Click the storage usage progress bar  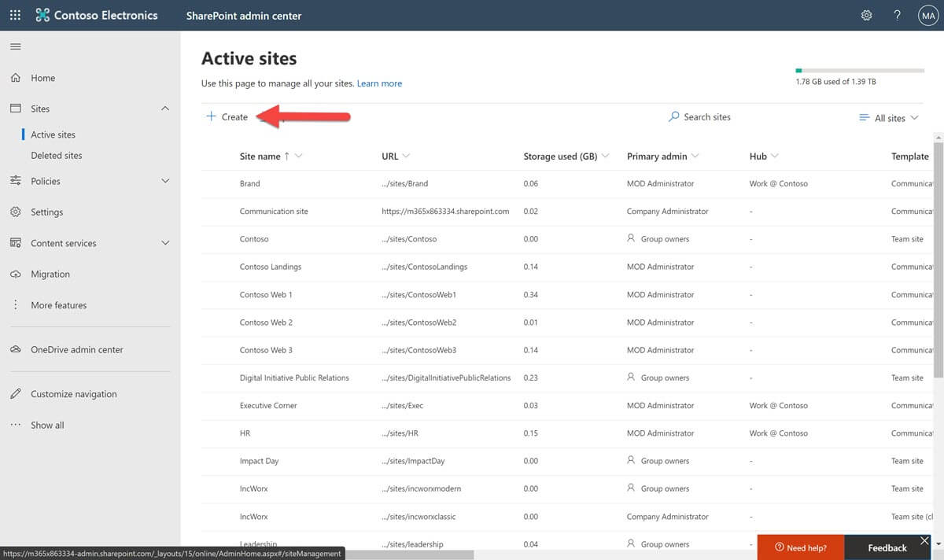[x=860, y=71]
